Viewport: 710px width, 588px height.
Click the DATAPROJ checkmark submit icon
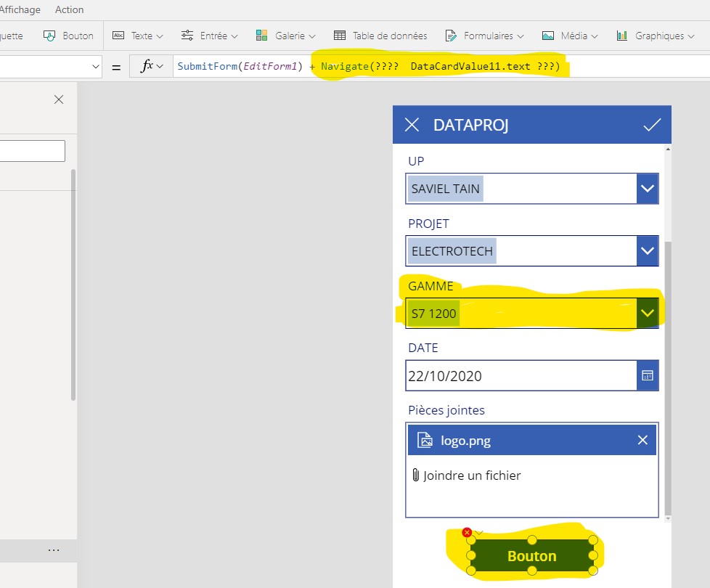(652, 125)
